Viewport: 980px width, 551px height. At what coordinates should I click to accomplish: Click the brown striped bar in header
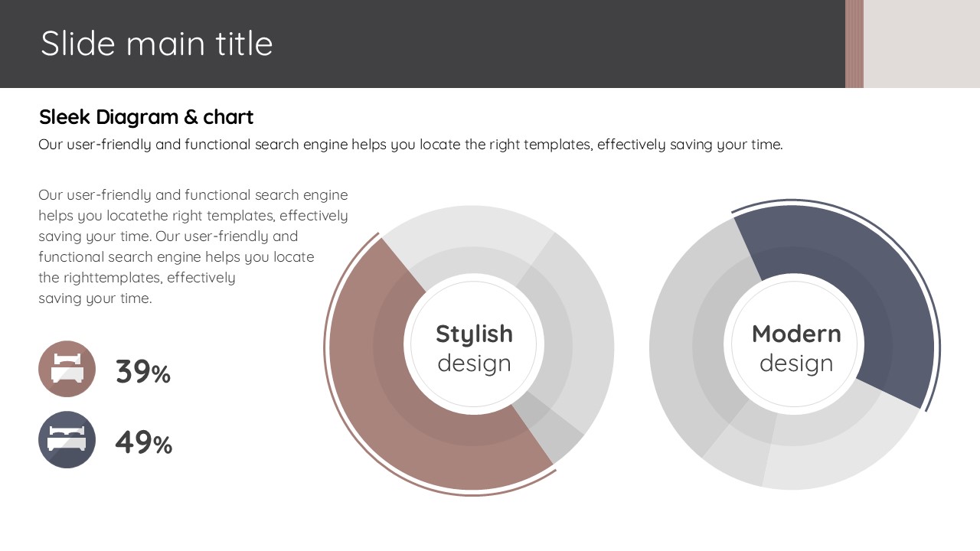pyautogui.click(x=854, y=44)
